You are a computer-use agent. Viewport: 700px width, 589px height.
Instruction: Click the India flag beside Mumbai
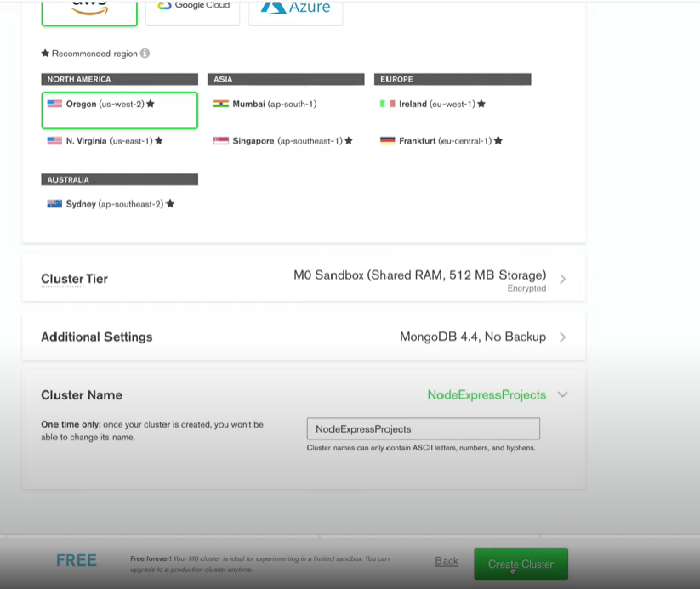(221, 104)
